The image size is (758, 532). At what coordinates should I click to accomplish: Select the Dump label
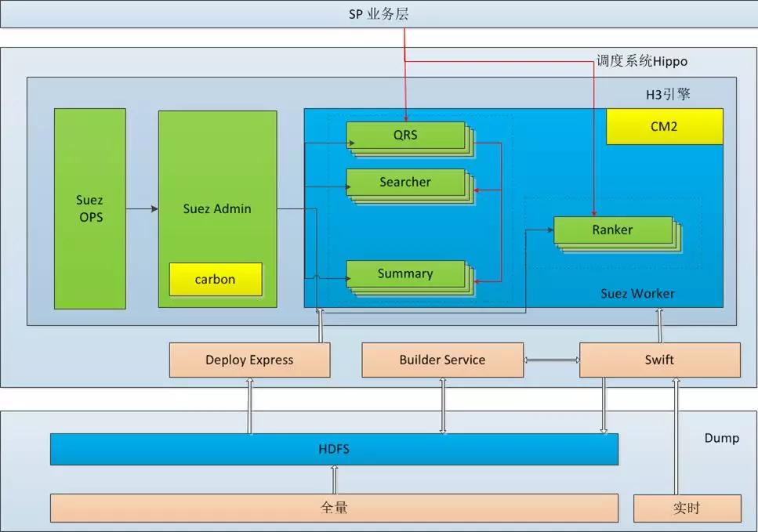(721, 438)
